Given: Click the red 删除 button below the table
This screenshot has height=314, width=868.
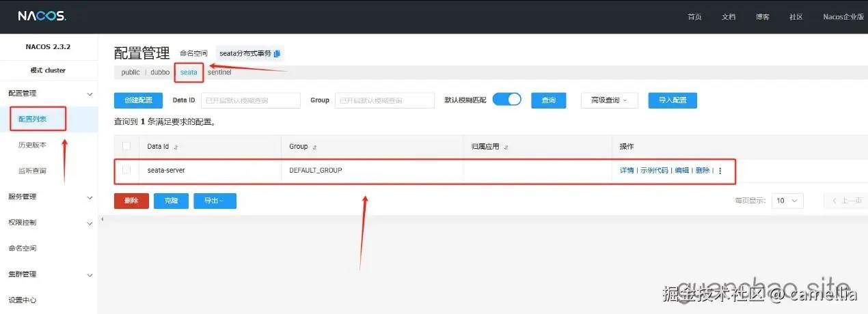Looking at the screenshot, I should point(131,201).
